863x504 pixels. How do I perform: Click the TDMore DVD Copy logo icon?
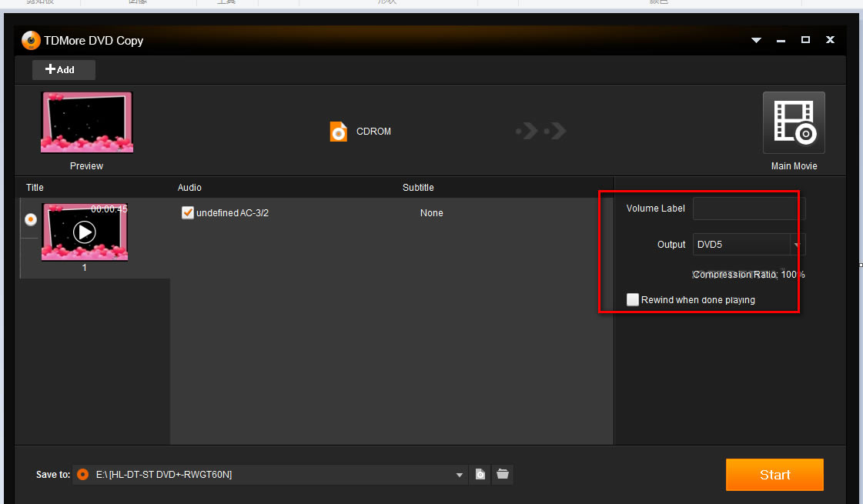(x=31, y=40)
